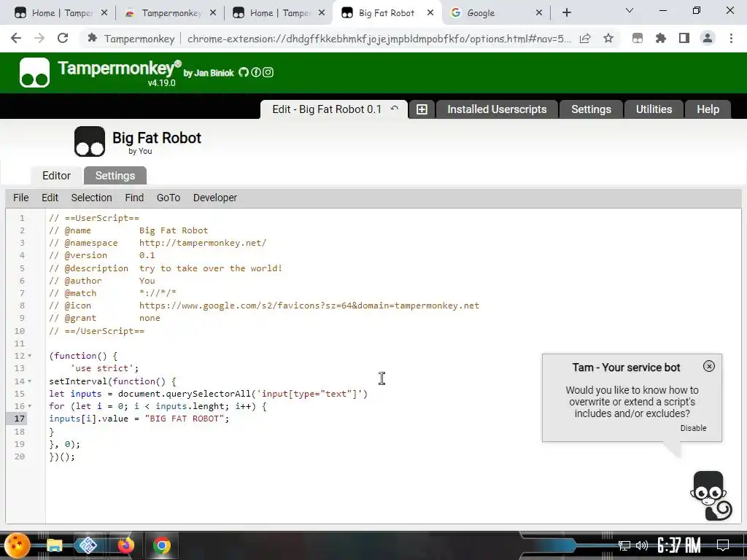This screenshot has width=747, height=560.
Task: Open the Instagram icon link in header
Action: point(268,72)
